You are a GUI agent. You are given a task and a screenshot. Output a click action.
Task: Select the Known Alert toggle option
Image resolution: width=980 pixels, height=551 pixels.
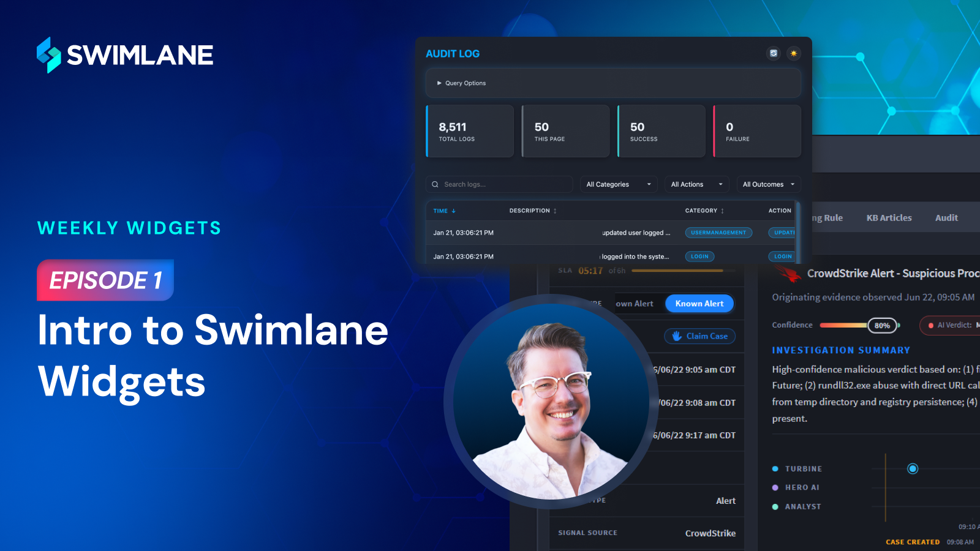[x=699, y=304]
